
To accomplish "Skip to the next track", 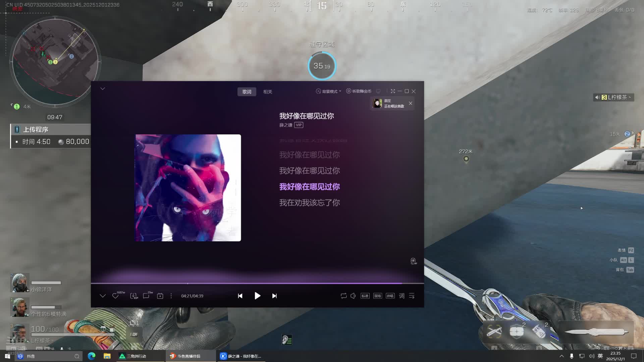I will click(274, 296).
